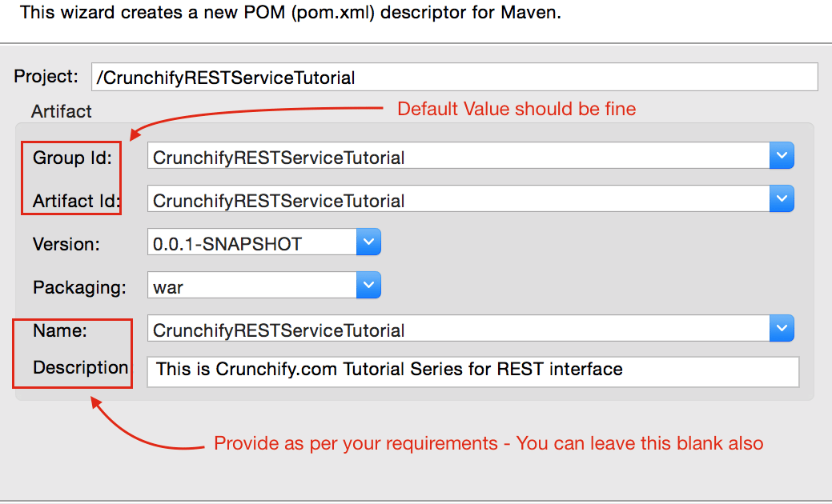Viewport: 832px width, 504px height.
Task: Open the Name dropdown arrow
Action: (782, 329)
